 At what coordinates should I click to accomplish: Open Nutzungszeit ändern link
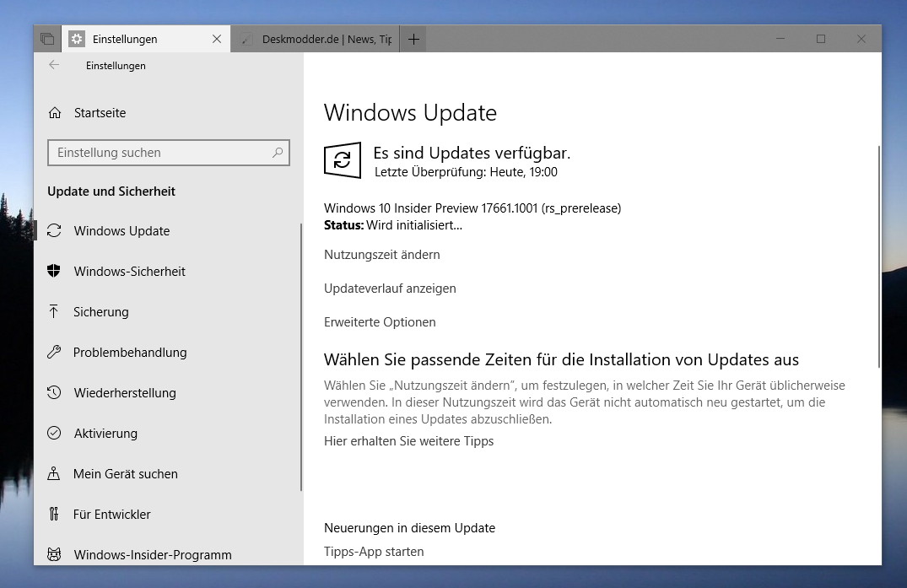pos(381,255)
